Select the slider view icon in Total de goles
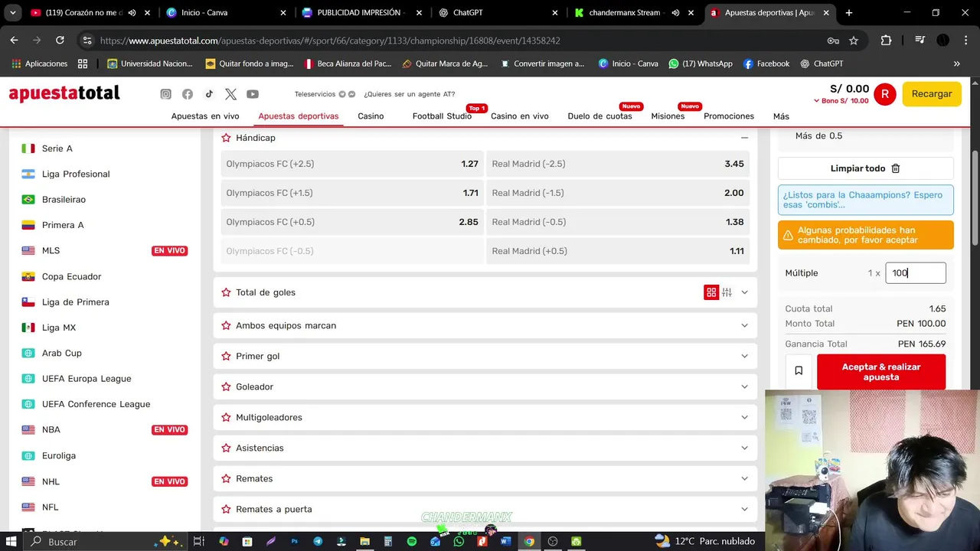This screenshot has width=980, height=551. [x=727, y=292]
